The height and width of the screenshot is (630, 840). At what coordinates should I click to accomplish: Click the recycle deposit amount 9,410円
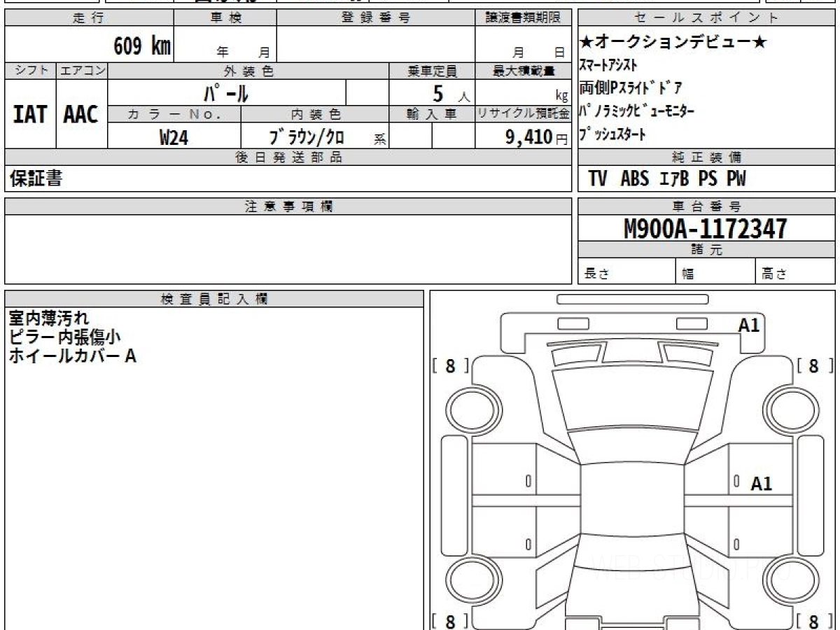[537, 137]
